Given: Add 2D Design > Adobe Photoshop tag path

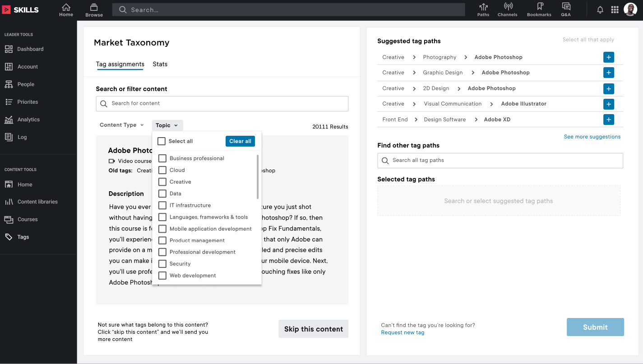Looking at the screenshot, I should tap(608, 88).
